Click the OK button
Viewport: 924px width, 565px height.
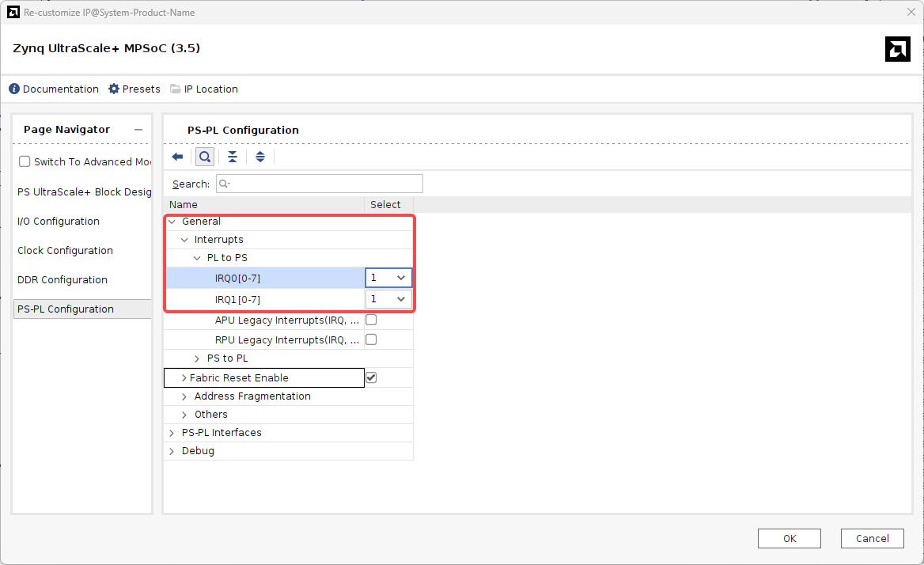coord(789,538)
